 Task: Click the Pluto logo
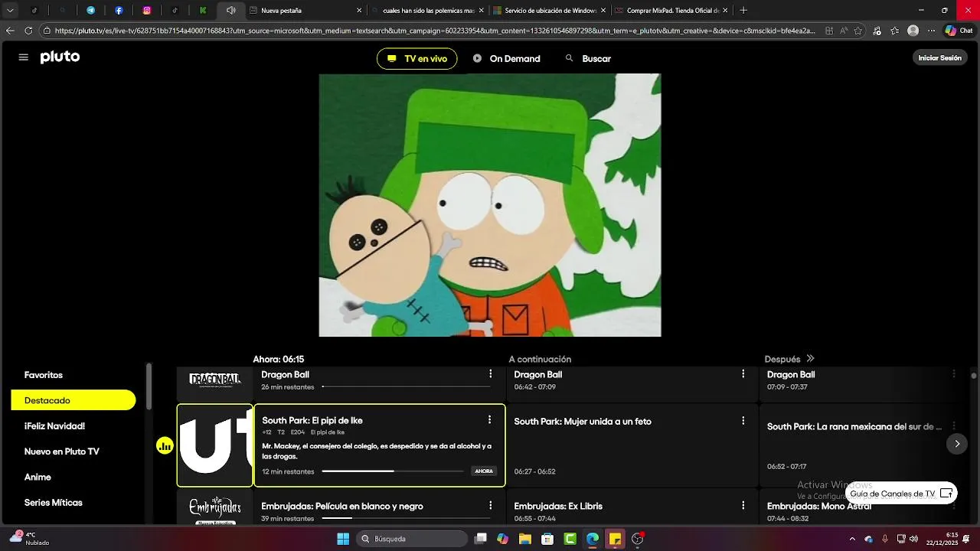click(60, 57)
